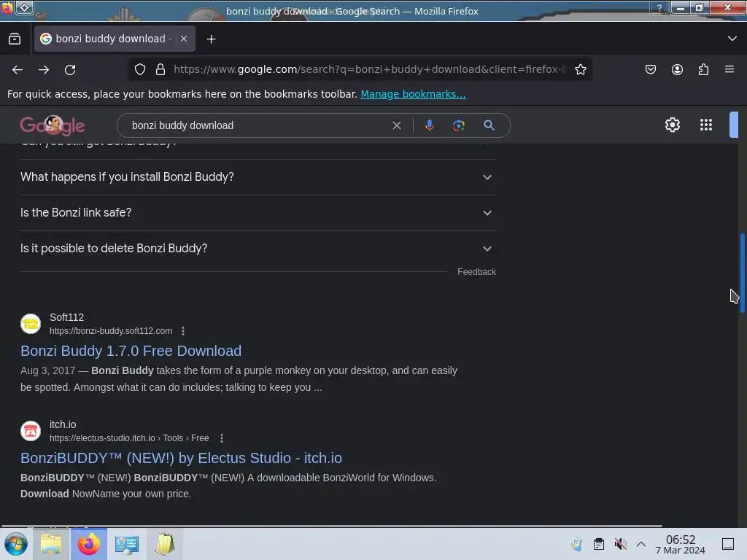747x560 pixels.
Task: Open window menu icon in title bar
Action: coord(7,7)
